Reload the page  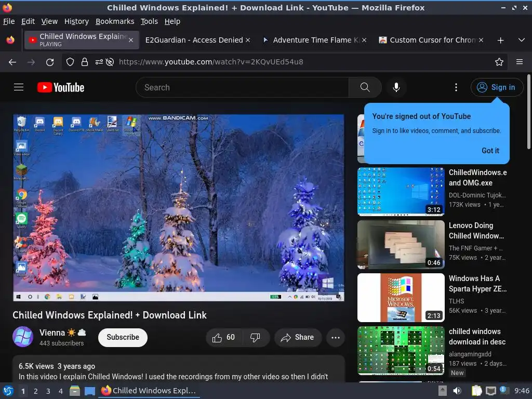(x=50, y=62)
